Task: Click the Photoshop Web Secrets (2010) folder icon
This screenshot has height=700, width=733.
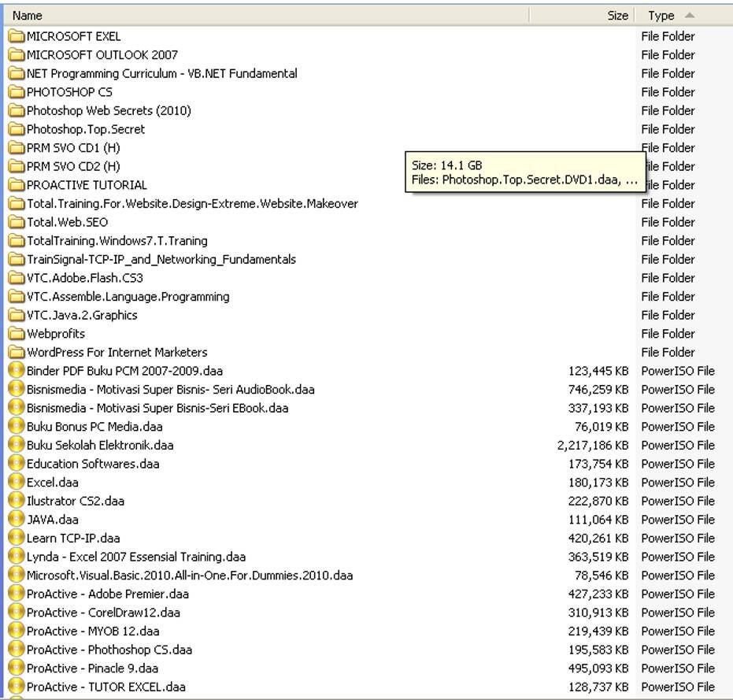Action: 17,110
